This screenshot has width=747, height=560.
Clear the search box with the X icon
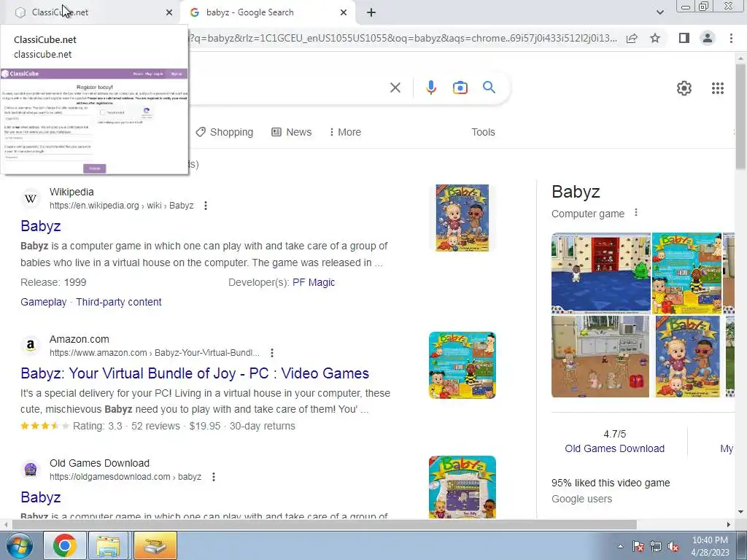(x=395, y=87)
